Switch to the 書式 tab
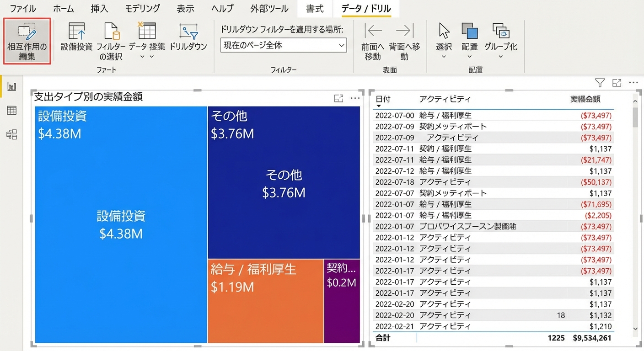 [x=315, y=9]
